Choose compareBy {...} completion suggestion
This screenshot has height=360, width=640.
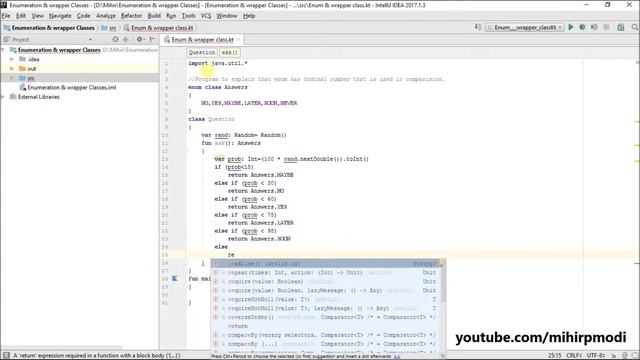(326, 344)
